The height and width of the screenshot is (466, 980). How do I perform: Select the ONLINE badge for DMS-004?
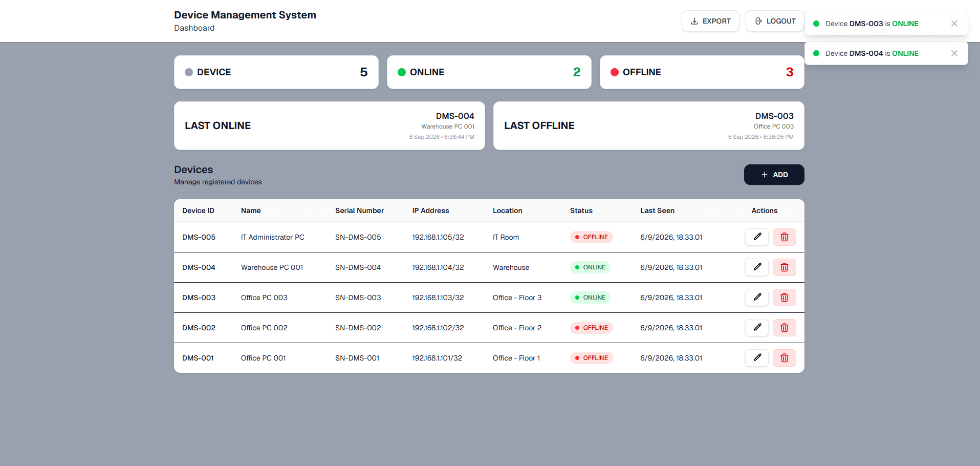point(590,267)
